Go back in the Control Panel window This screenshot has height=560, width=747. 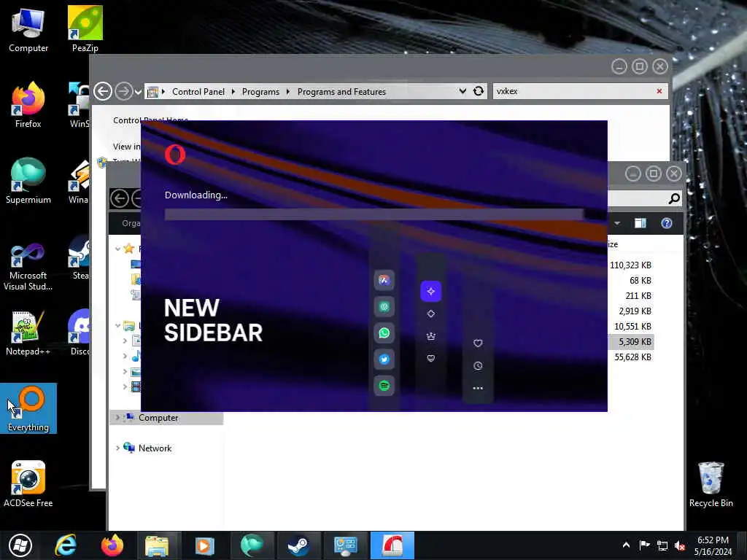pyautogui.click(x=102, y=91)
